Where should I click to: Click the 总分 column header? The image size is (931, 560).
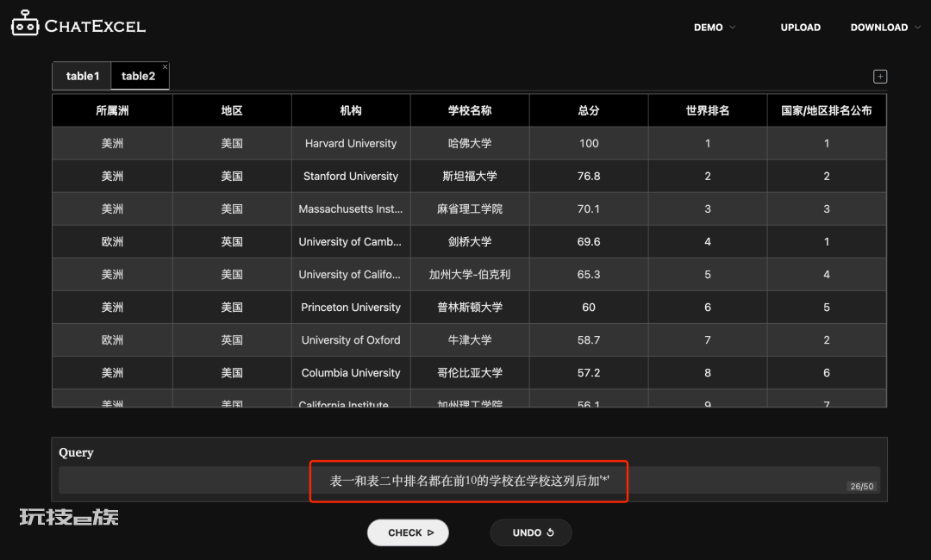click(x=589, y=110)
